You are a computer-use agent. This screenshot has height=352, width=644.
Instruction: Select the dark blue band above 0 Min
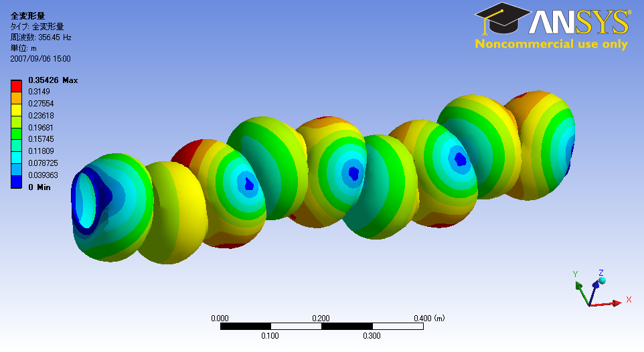point(16,182)
